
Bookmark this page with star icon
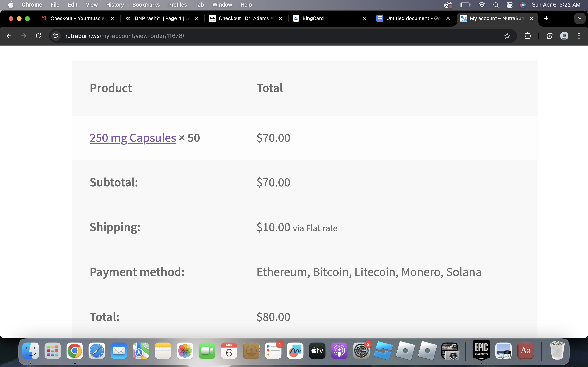pos(507,36)
